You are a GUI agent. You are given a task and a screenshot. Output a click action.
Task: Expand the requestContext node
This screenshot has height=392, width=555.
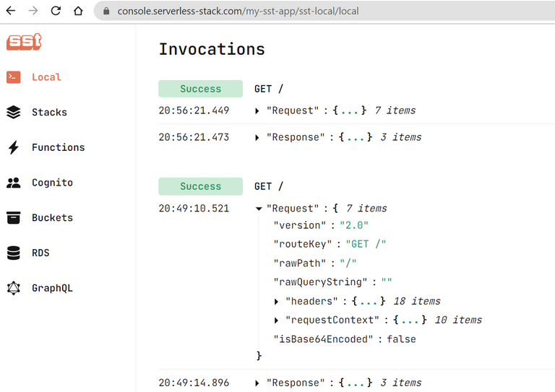pos(277,321)
